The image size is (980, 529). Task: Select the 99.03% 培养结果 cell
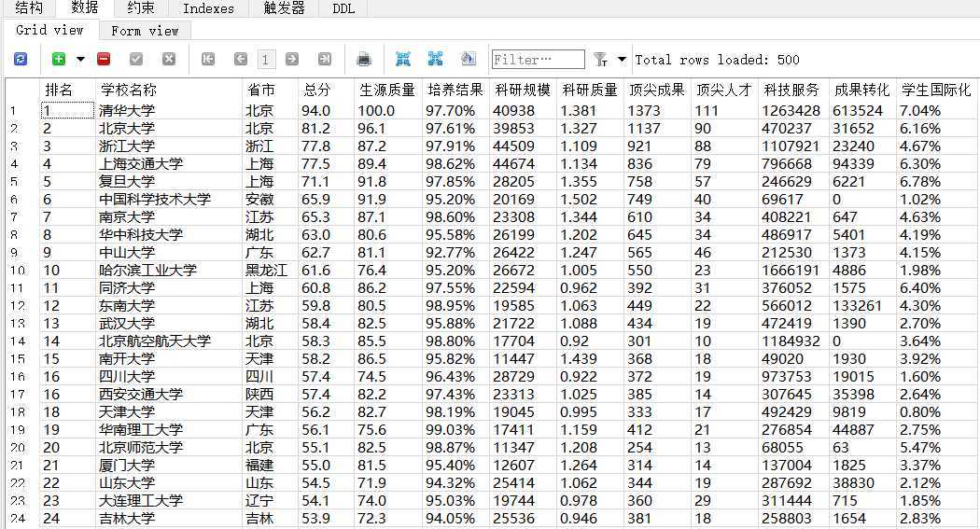click(x=456, y=430)
